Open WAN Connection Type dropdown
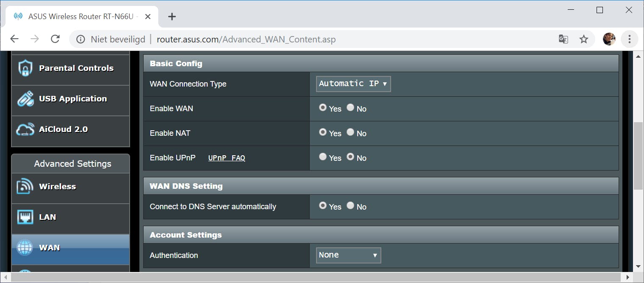 (353, 84)
